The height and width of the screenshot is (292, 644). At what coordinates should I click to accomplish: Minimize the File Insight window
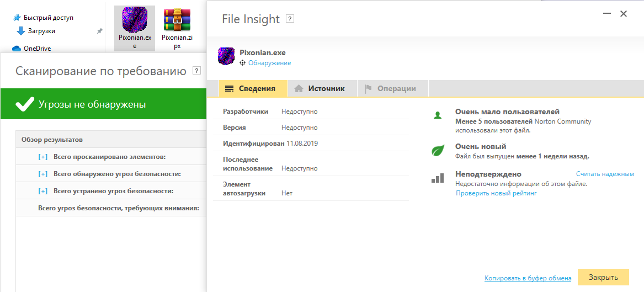tap(607, 14)
